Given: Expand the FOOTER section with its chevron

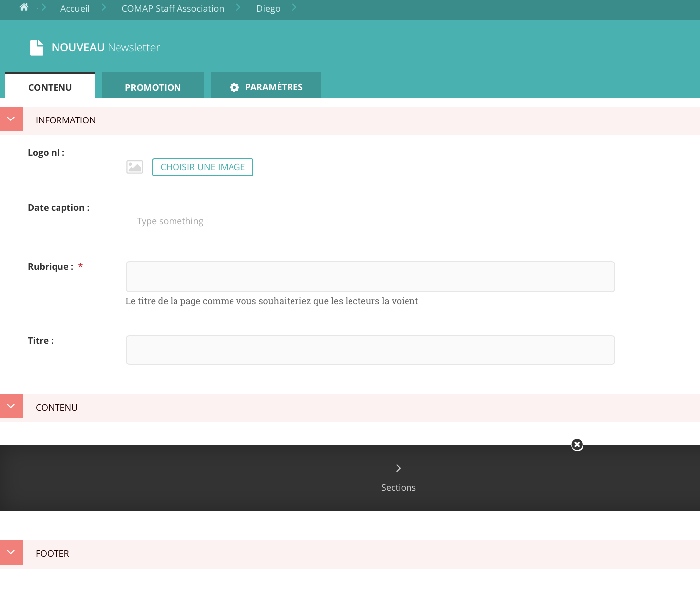Looking at the screenshot, I should coord(11,552).
